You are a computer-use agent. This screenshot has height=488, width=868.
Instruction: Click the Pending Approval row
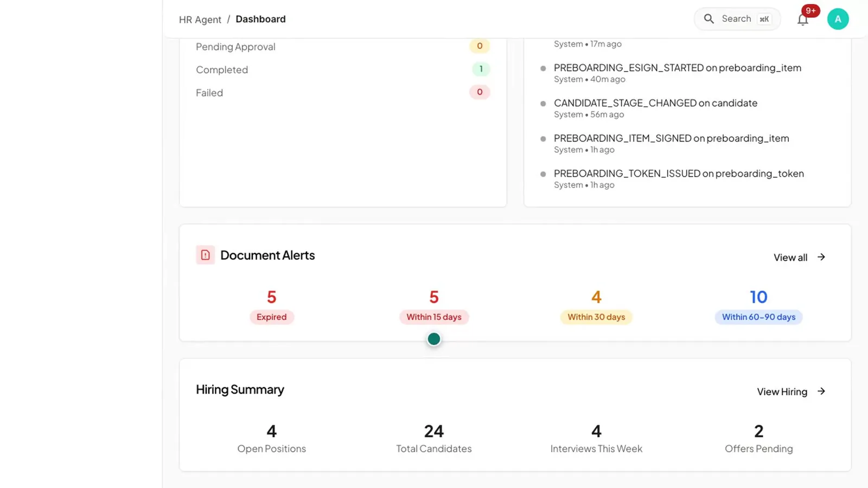(x=343, y=47)
